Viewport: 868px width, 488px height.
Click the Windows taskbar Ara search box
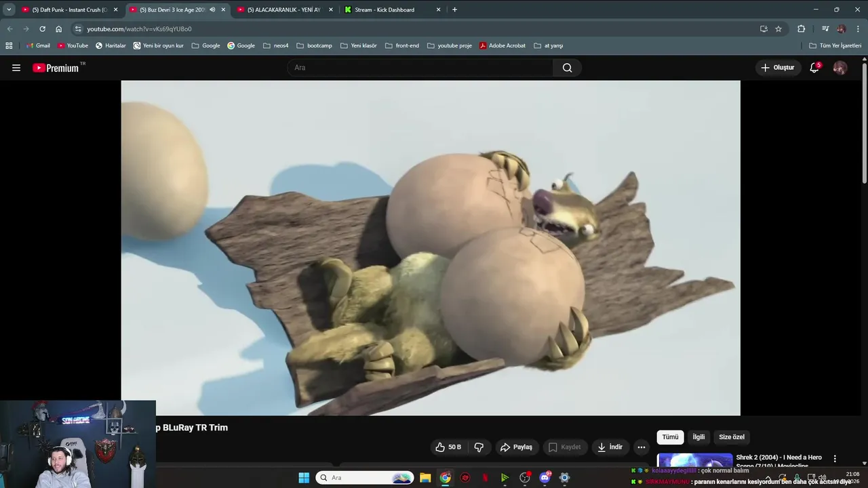tap(365, 478)
